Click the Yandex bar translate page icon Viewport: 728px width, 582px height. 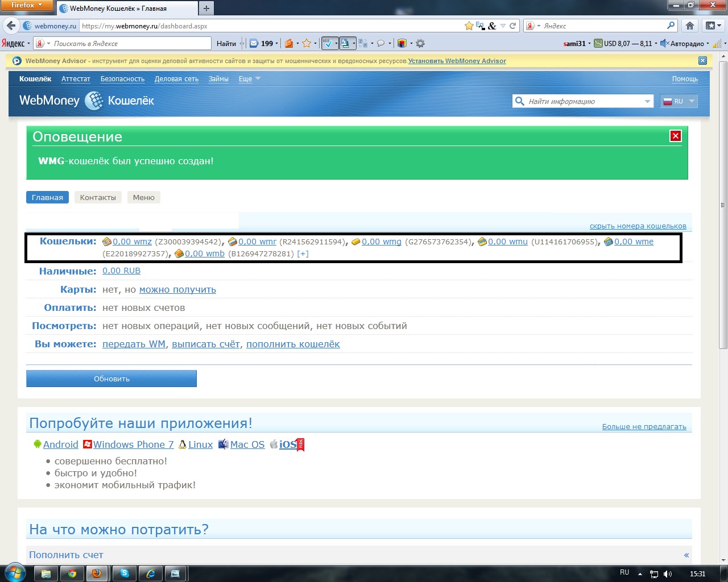345,43
